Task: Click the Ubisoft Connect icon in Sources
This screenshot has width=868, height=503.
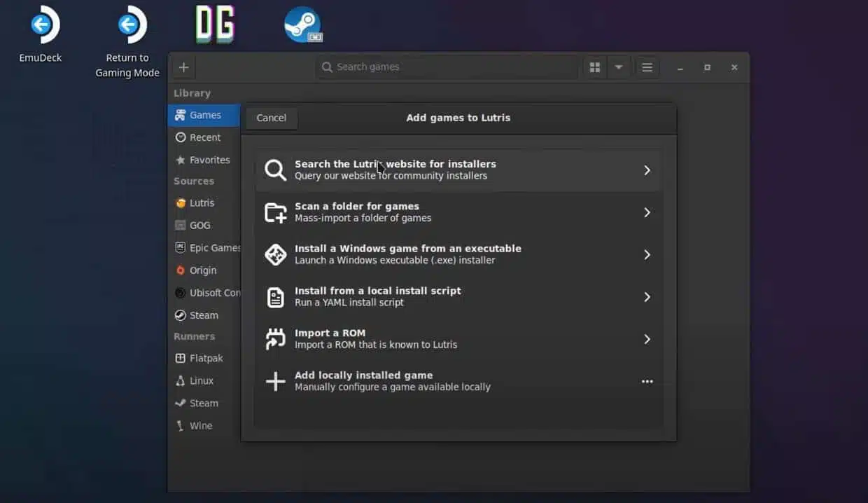Action: coord(181,292)
